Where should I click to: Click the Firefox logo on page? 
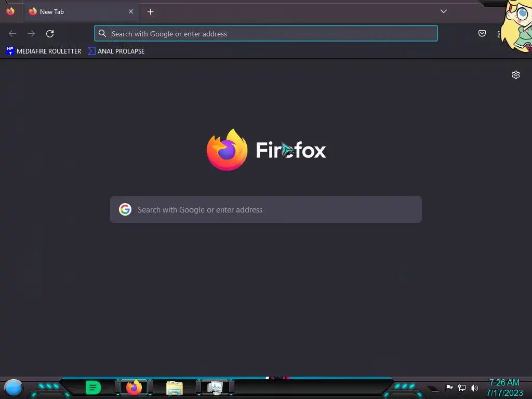[x=227, y=150]
